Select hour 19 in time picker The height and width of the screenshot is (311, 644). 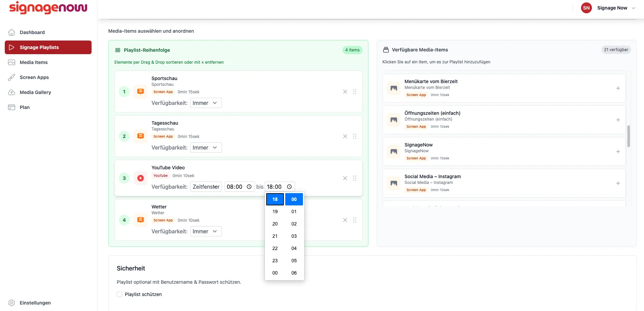point(275,212)
